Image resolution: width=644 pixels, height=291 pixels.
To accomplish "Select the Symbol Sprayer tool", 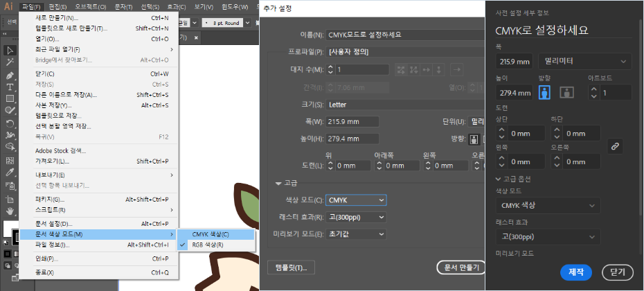I will pyautogui.click(x=10, y=186).
